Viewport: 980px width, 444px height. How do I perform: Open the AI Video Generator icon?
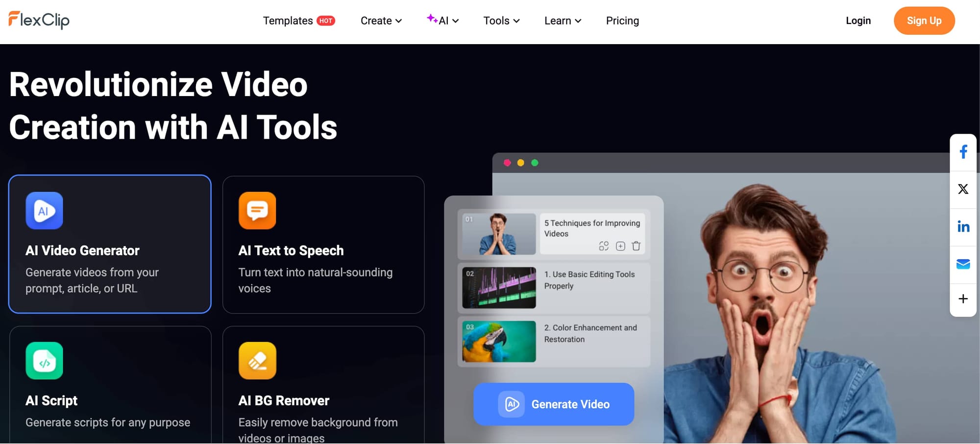44,211
